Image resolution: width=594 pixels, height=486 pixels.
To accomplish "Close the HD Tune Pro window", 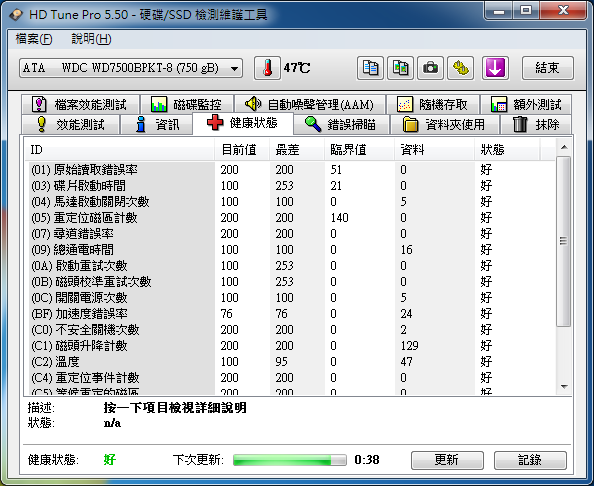I will (563, 11).
